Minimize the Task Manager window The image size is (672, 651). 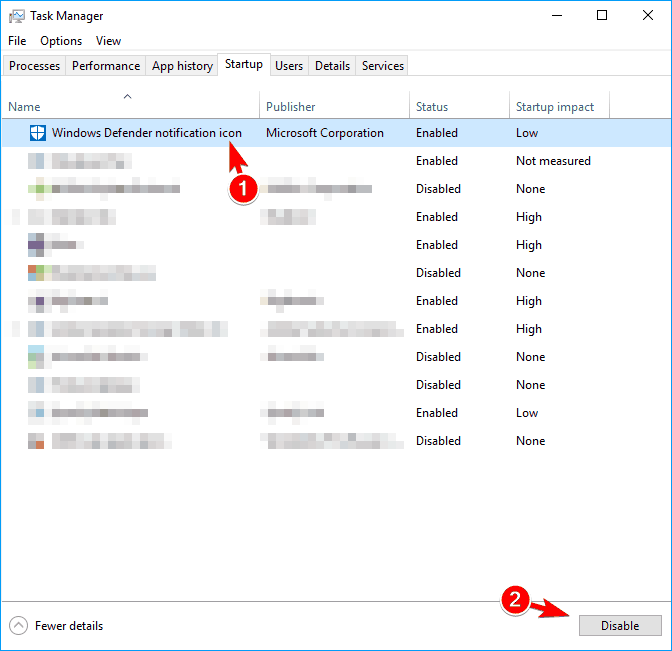coord(557,15)
